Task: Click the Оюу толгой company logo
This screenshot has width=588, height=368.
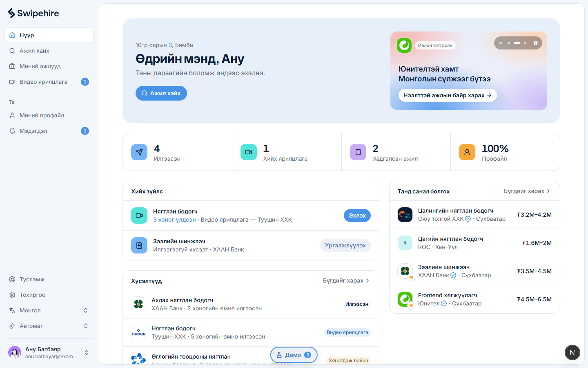Action: (405, 215)
